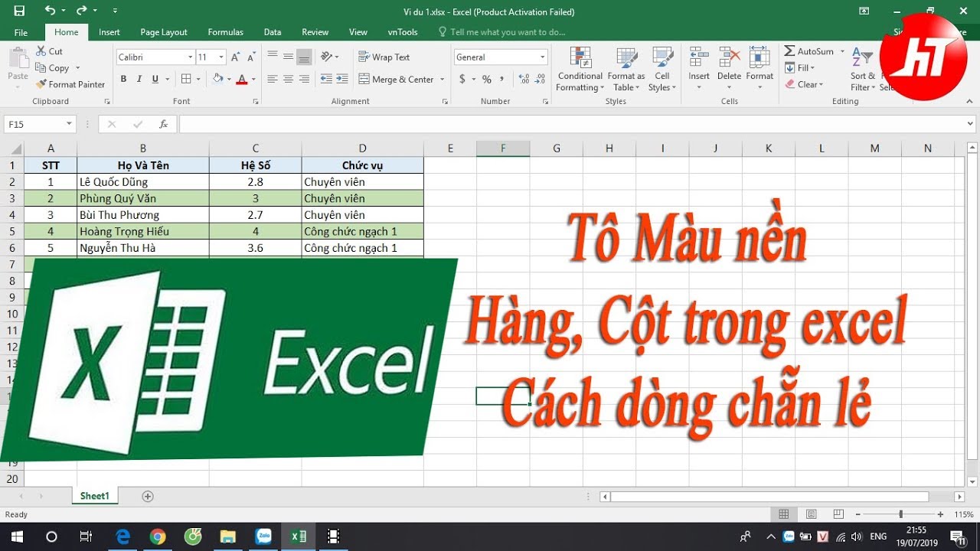Viewport: 980px width, 551px height.
Task: Increase indent
Action: [342, 79]
